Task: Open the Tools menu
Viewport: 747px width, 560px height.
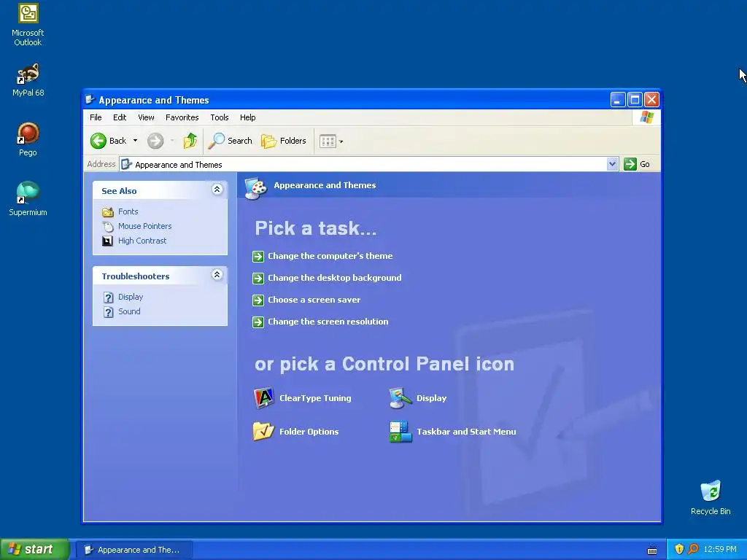Action: tap(220, 117)
